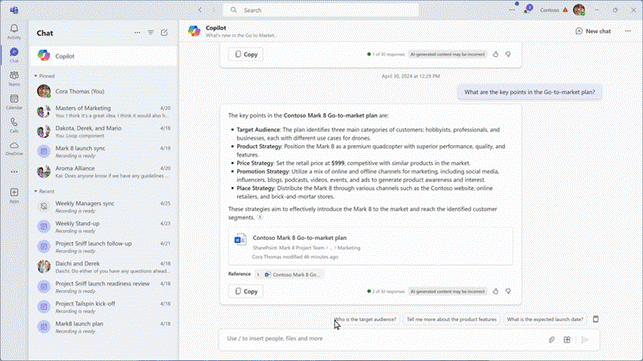
Task: Thumbs up the first Copilot response
Action: pos(495,54)
